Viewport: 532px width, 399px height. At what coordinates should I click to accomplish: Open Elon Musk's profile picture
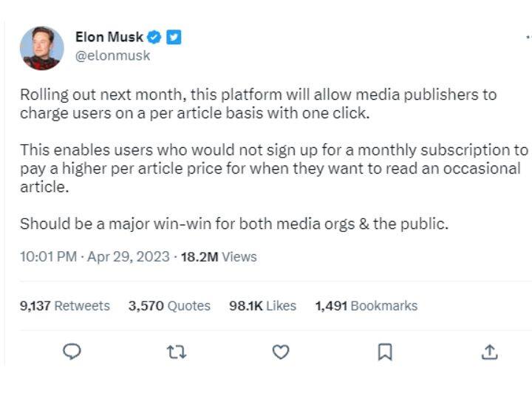coord(41,47)
